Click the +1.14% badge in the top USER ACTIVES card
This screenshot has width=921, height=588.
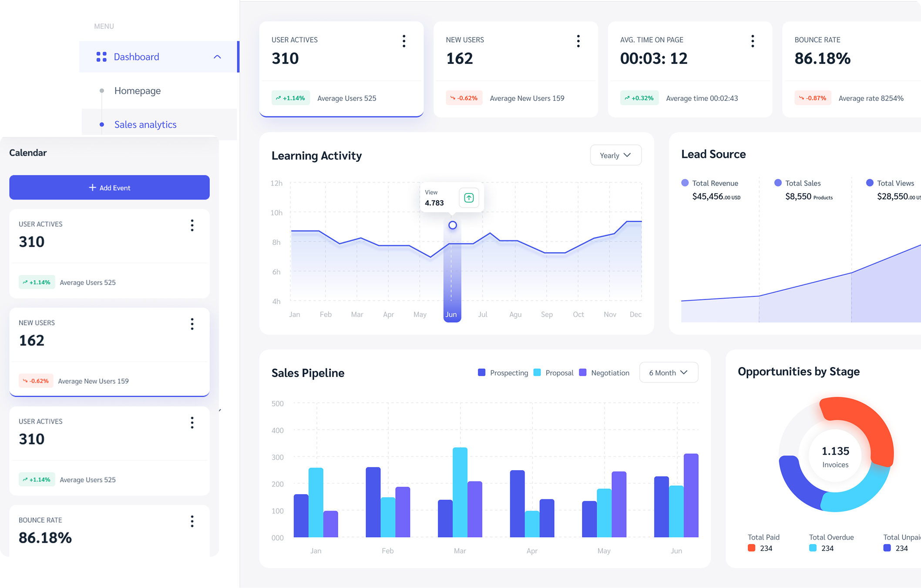[291, 98]
